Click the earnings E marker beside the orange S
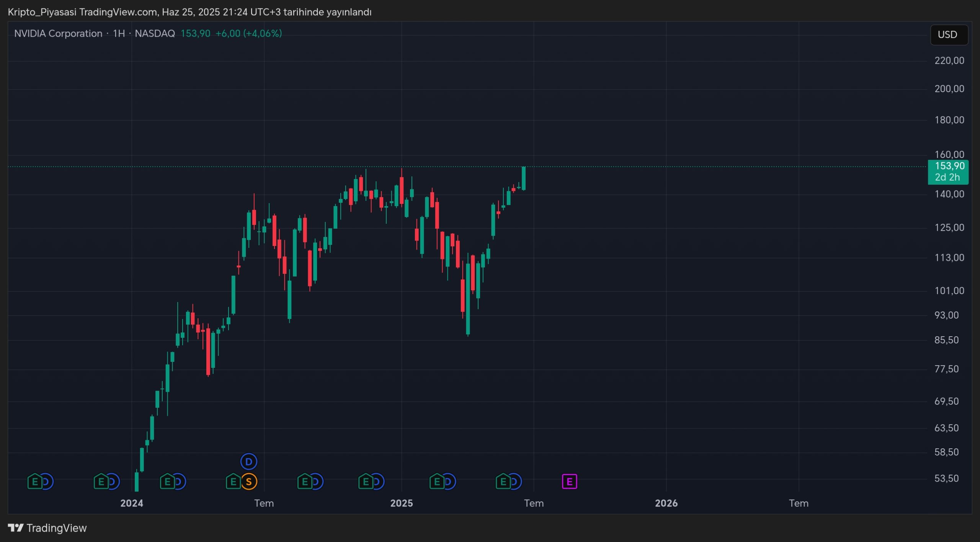This screenshot has width=980, height=542. click(233, 482)
